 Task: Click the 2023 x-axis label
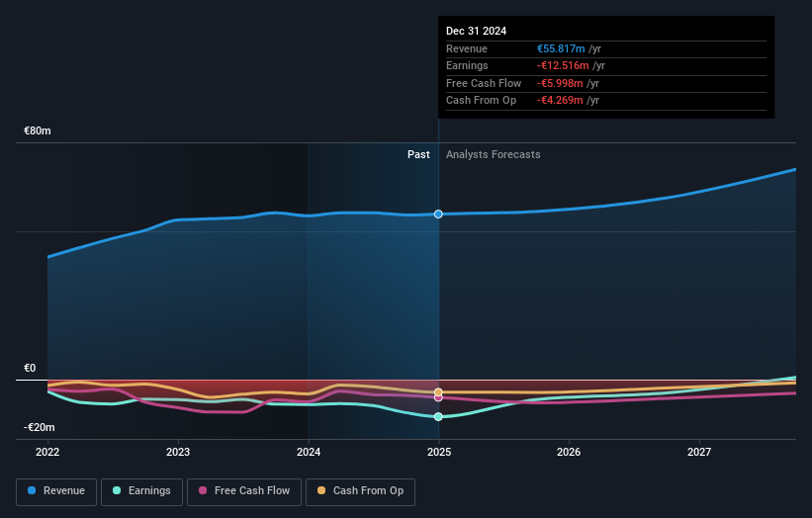click(178, 452)
